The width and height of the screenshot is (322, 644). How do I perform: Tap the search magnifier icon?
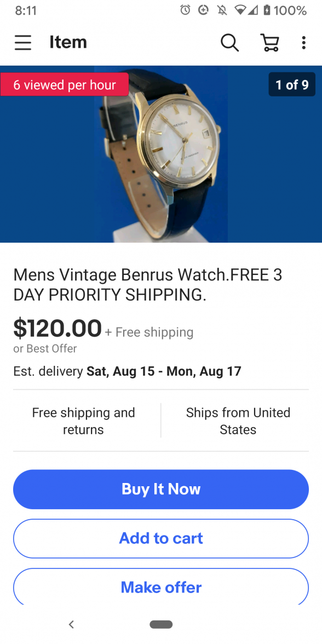coord(229,42)
